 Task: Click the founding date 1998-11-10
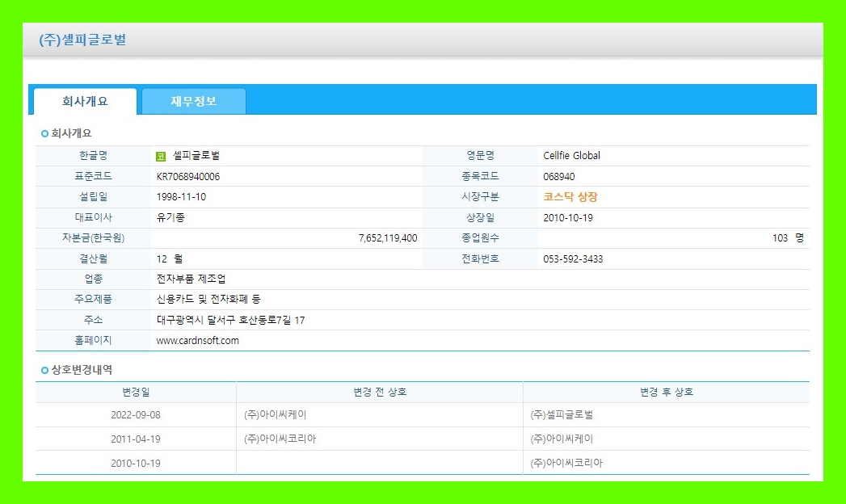[181, 197]
